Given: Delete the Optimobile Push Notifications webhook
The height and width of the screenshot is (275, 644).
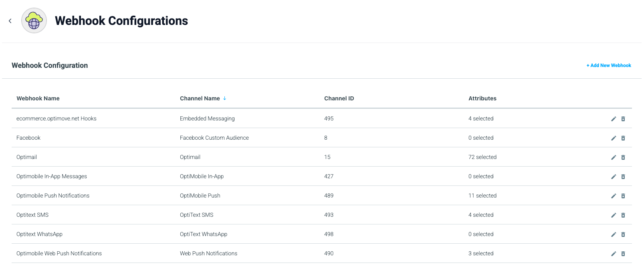Looking at the screenshot, I should point(623,196).
